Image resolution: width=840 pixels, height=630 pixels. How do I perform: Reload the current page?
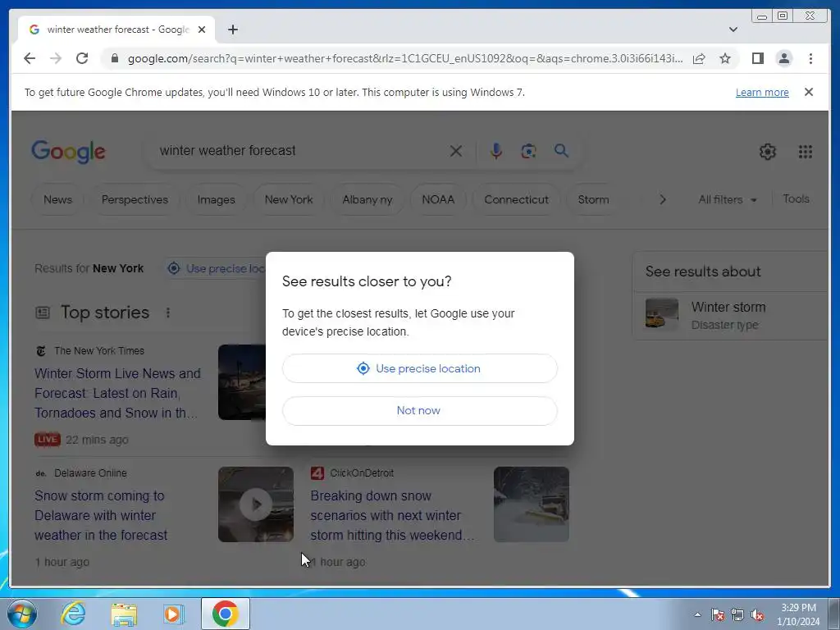[x=82, y=58]
